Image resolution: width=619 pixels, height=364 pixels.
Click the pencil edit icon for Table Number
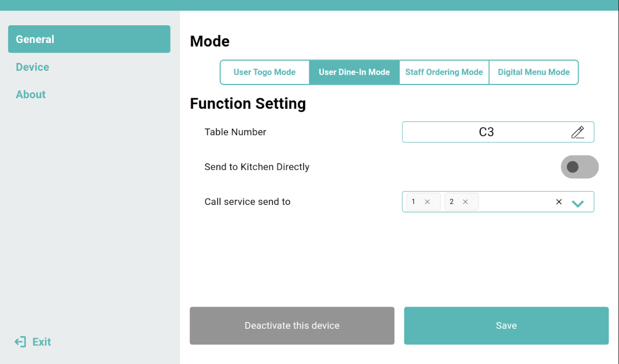[577, 132]
